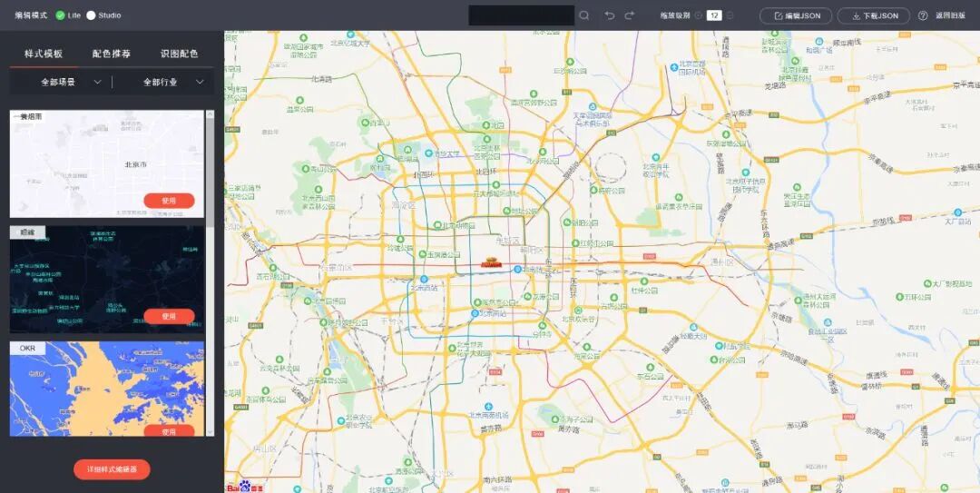Click the redo arrow icon

pos(630,15)
